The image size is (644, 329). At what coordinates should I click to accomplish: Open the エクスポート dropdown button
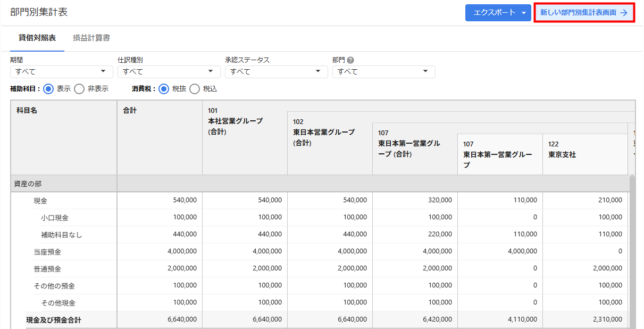[498, 13]
